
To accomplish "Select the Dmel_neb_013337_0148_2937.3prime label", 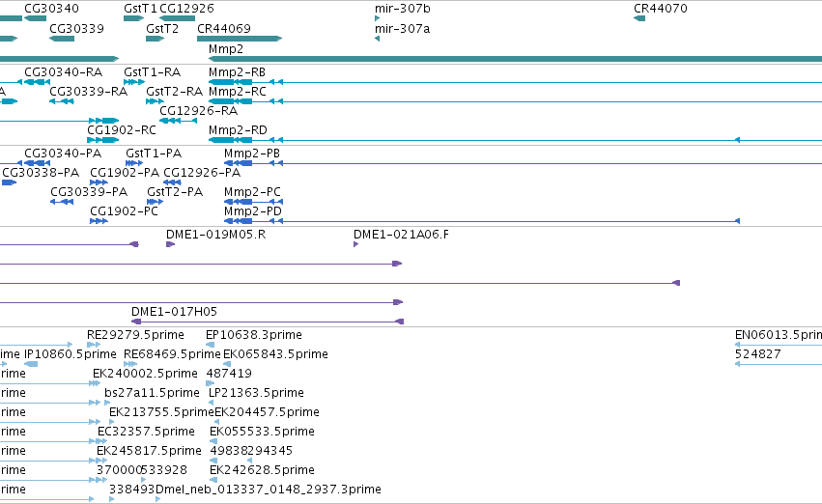I will point(269,490).
